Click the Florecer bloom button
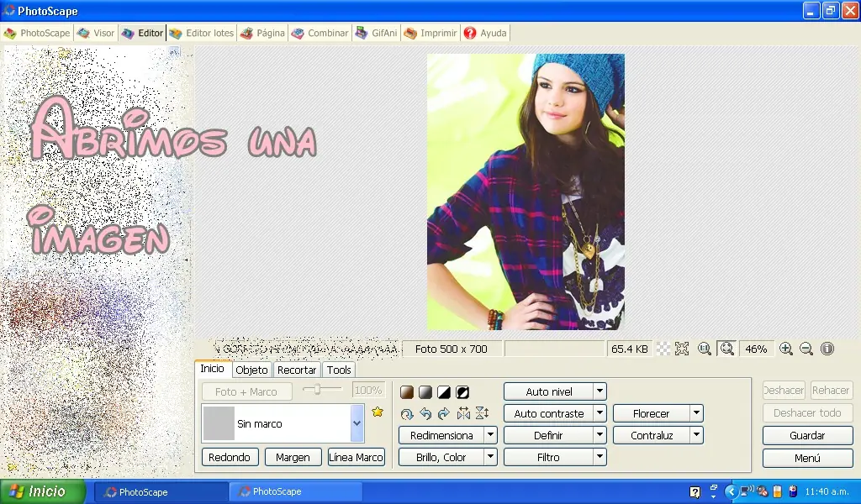 (652, 413)
